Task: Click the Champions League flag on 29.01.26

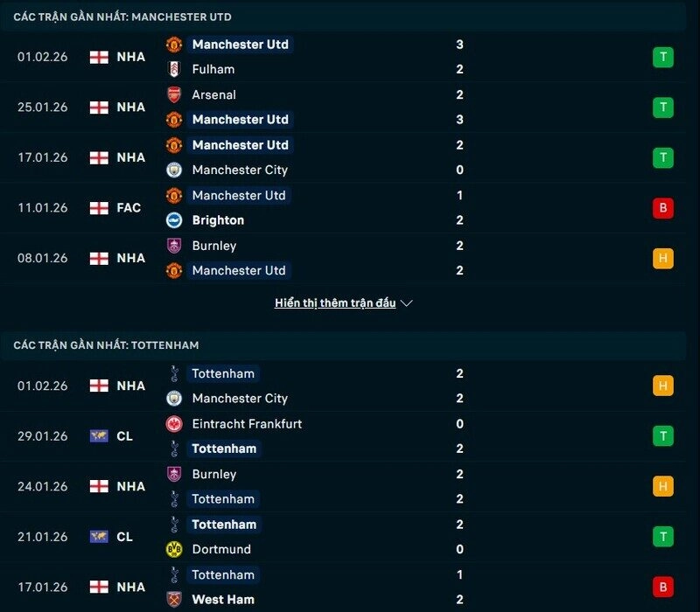Action: pyautogui.click(x=99, y=436)
